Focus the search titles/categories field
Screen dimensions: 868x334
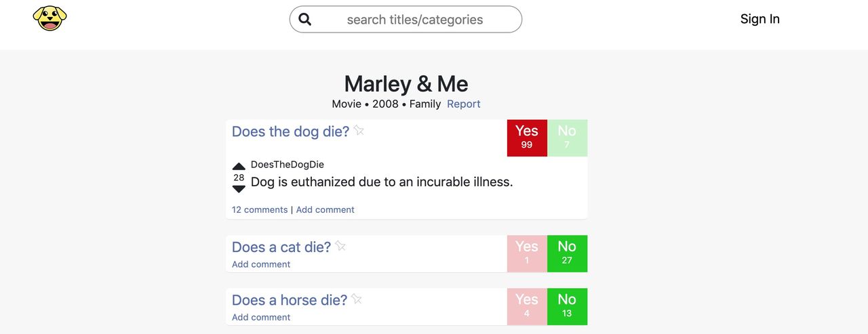[x=415, y=20]
